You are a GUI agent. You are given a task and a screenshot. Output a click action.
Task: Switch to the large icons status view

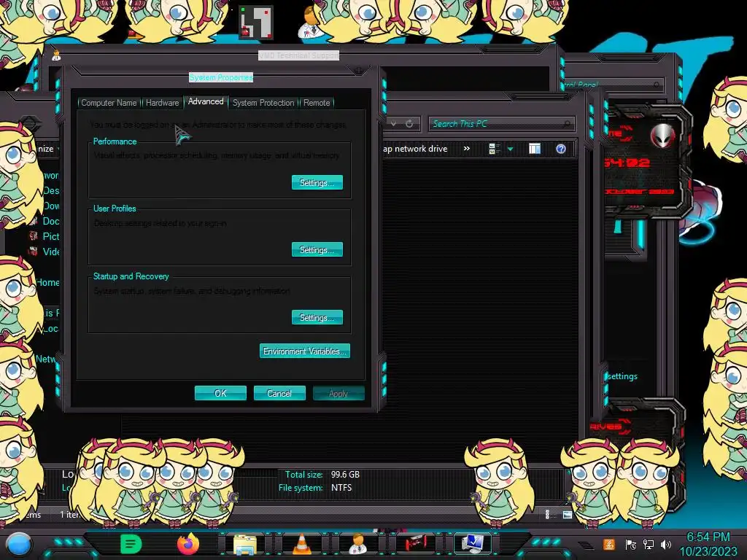tap(567, 514)
